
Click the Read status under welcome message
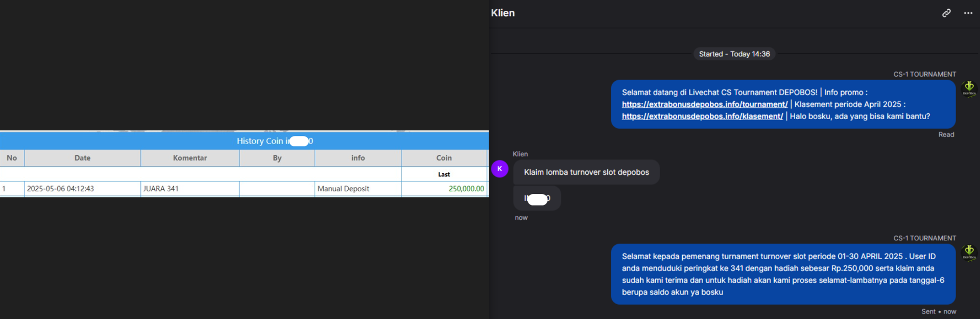point(946,134)
